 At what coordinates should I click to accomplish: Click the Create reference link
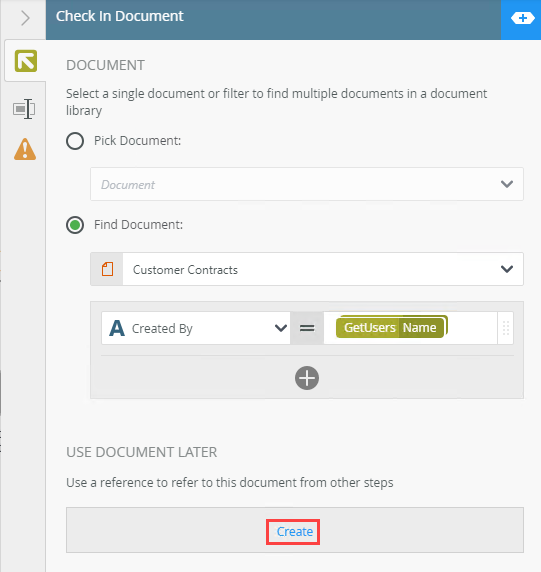[x=294, y=532]
